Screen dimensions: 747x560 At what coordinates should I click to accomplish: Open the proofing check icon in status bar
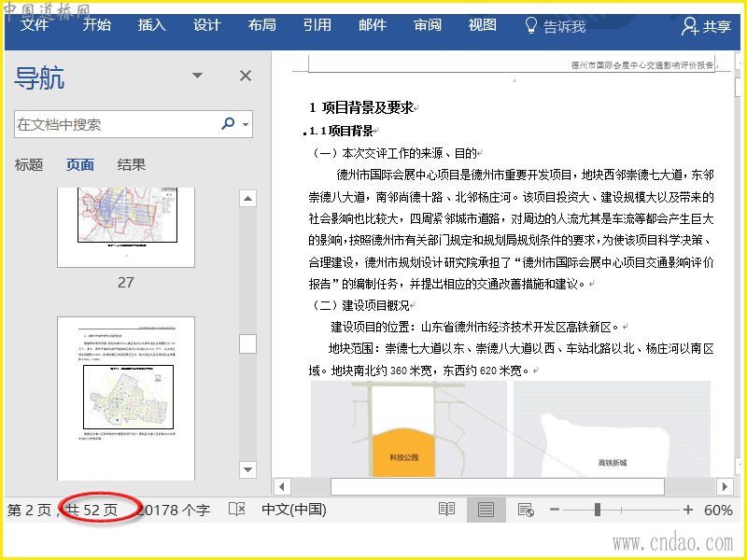(237, 510)
